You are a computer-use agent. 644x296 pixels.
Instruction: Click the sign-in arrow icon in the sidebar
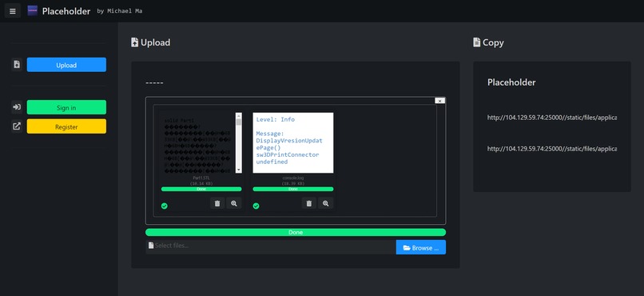click(x=17, y=107)
